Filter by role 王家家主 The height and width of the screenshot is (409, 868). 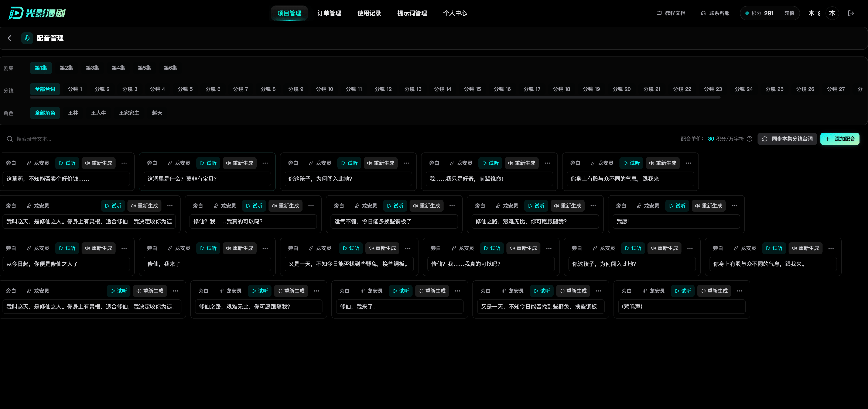click(x=129, y=113)
